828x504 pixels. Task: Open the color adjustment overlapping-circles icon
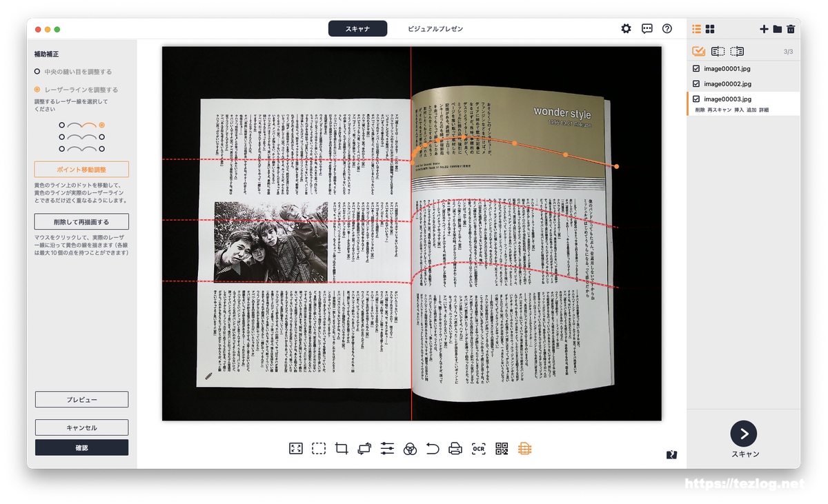(410, 449)
